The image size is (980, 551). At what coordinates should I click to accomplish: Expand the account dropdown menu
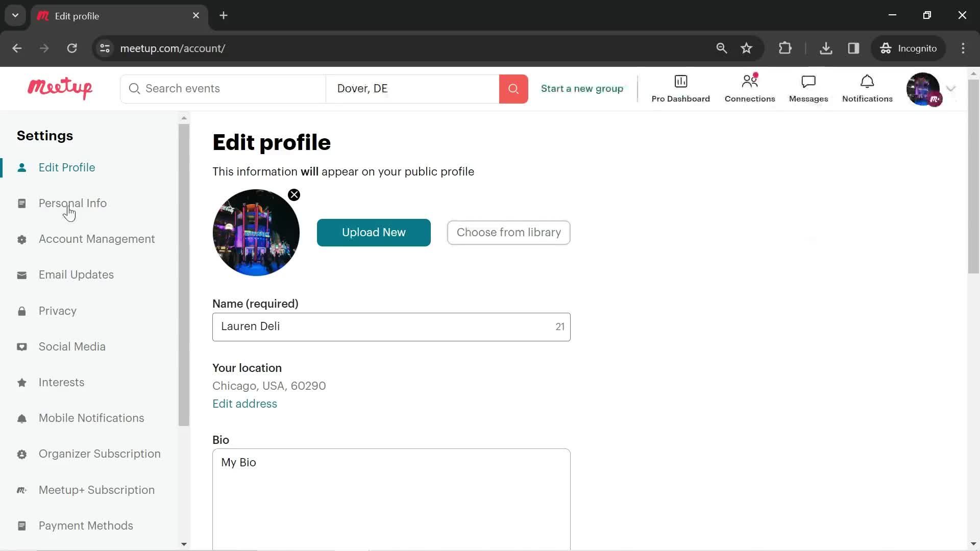coord(951,88)
